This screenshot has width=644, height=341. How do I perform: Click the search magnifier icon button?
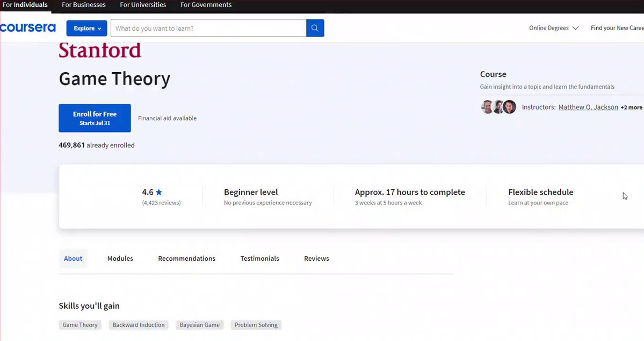tap(315, 29)
